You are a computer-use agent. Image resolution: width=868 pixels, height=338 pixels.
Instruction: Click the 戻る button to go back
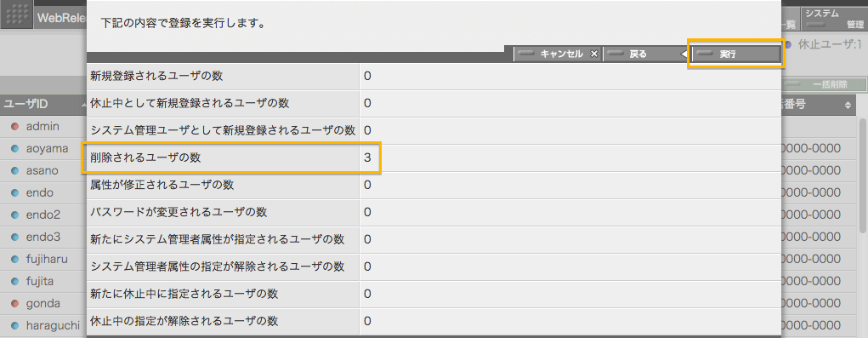pos(647,54)
